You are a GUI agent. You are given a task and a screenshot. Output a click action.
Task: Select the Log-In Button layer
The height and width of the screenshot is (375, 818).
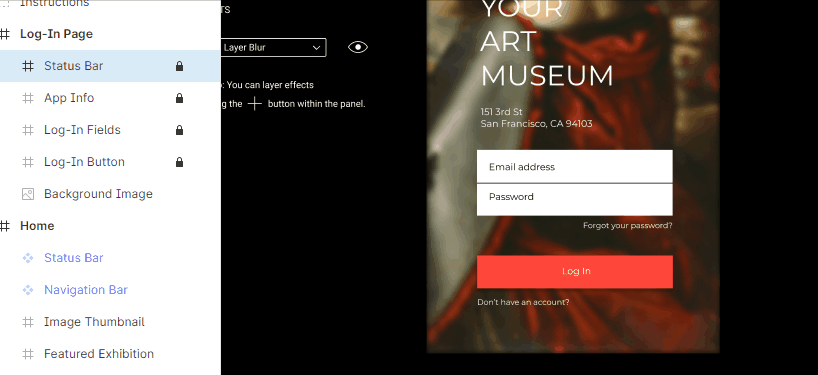click(84, 162)
